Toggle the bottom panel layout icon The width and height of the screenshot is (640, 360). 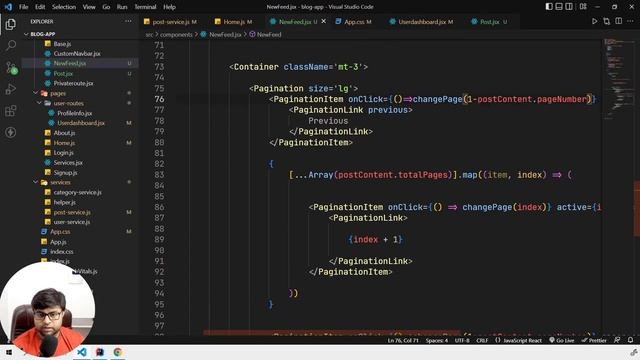point(559,7)
